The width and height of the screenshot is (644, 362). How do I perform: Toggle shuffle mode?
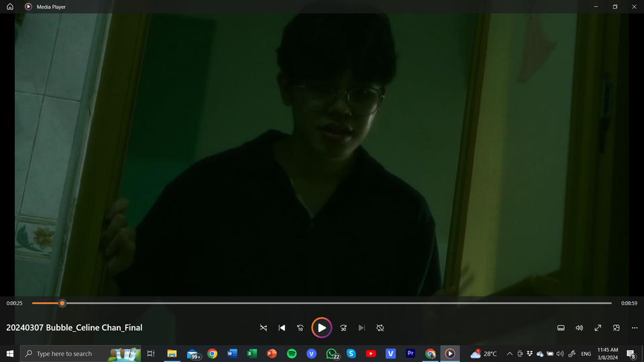(263, 328)
